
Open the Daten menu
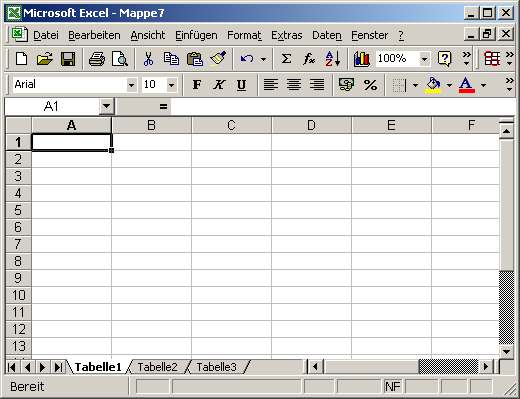tap(327, 35)
